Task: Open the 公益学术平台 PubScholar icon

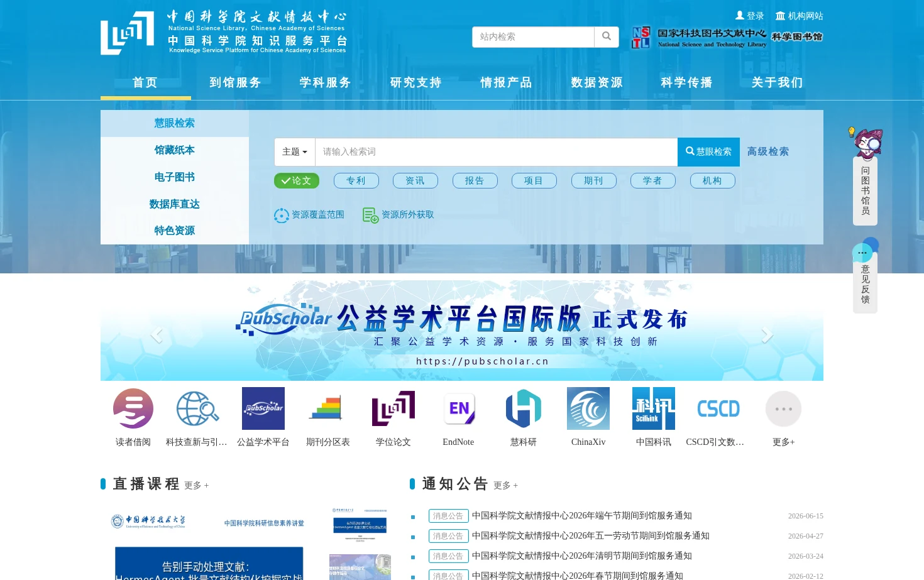Action: [263, 408]
